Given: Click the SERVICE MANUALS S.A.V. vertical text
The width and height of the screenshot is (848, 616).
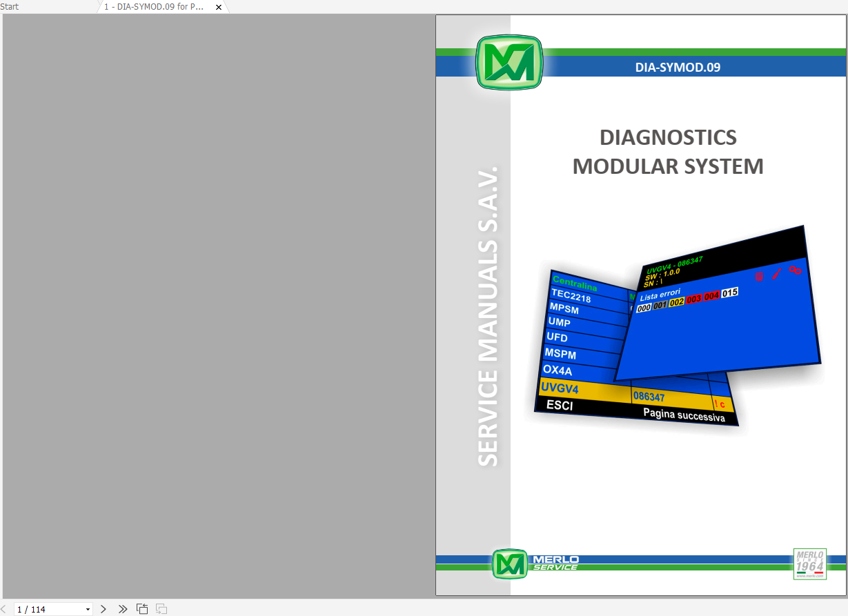Looking at the screenshot, I should (x=488, y=315).
